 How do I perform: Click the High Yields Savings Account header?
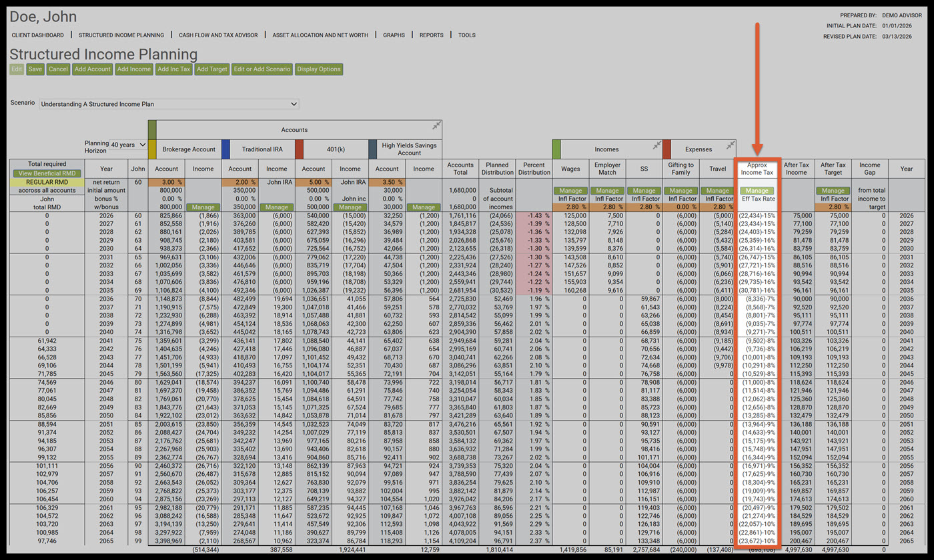410,149
